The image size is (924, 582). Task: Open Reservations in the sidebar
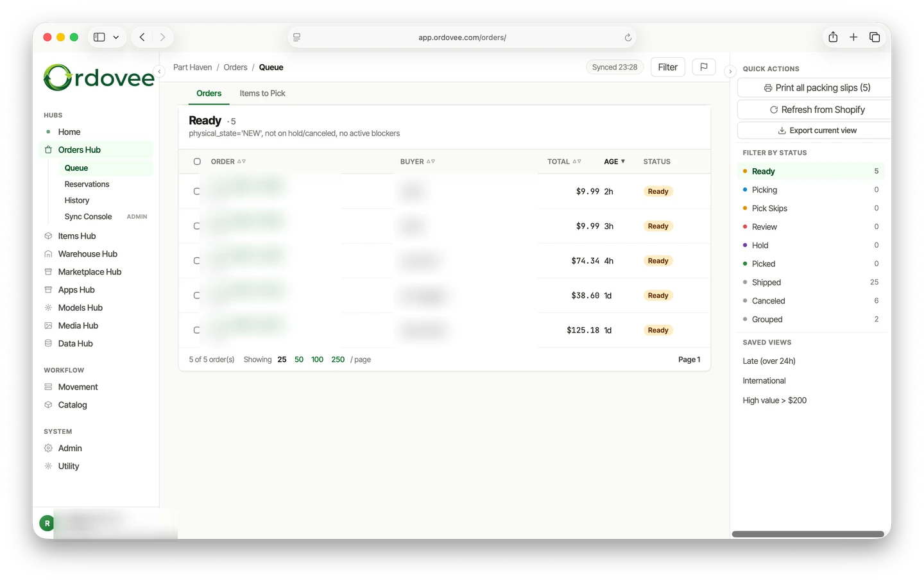click(87, 184)
